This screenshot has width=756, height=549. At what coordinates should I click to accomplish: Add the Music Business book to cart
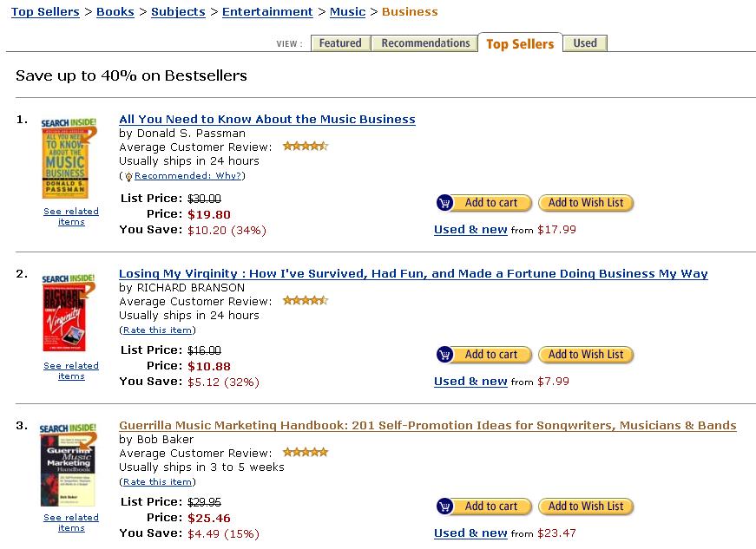481,203
